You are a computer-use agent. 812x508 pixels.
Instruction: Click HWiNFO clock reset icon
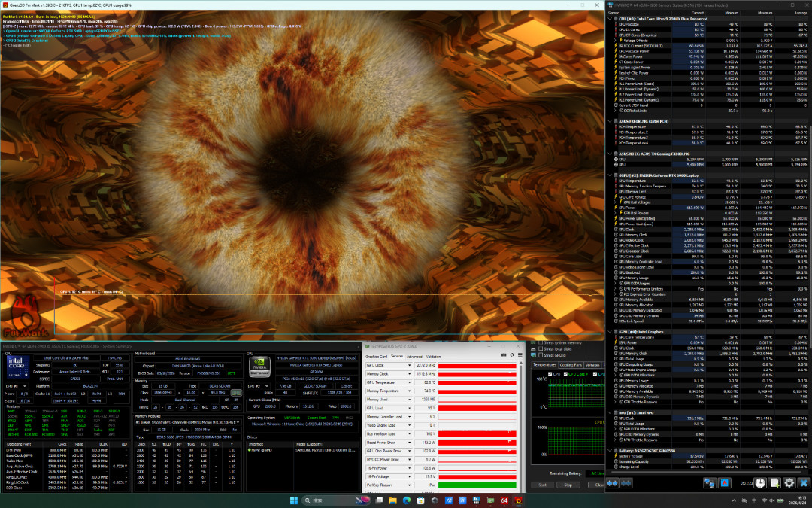pos(760,483)
